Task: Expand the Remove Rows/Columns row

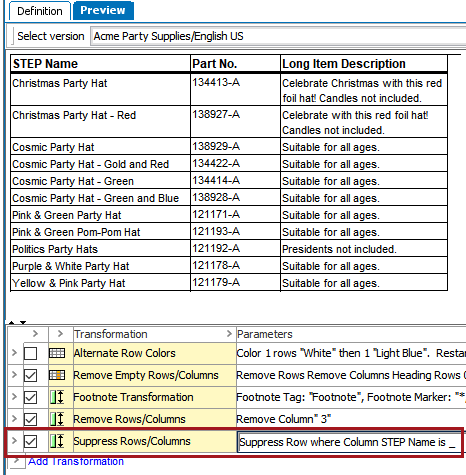Action: click(14, 418)
